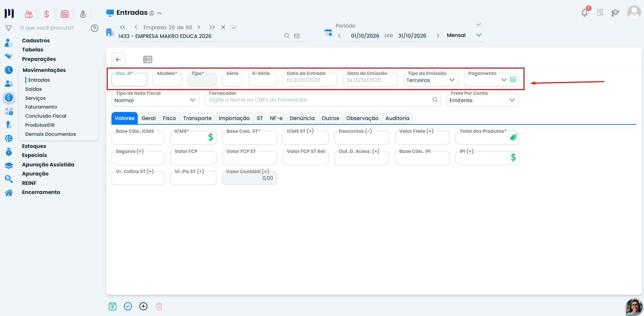Viewport: 644px width, 316px height.
Task: Open the Frete Por Conta dropdown
Action: click(482, 100)
